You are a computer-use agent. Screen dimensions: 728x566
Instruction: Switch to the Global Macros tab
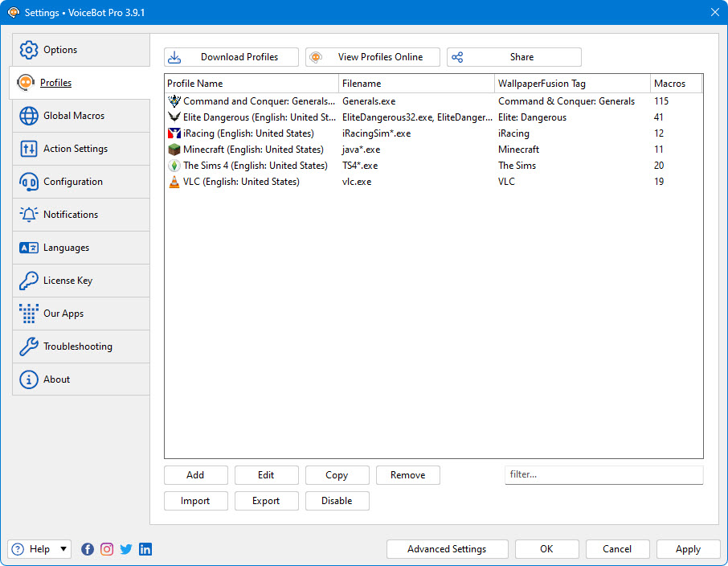coord(80,116)
